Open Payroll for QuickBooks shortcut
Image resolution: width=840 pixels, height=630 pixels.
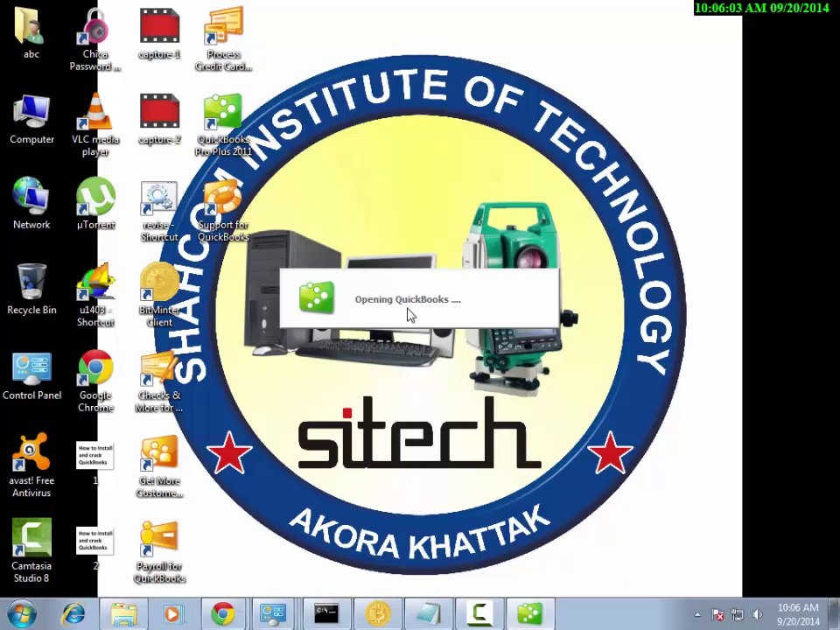(x=159, y=552)
